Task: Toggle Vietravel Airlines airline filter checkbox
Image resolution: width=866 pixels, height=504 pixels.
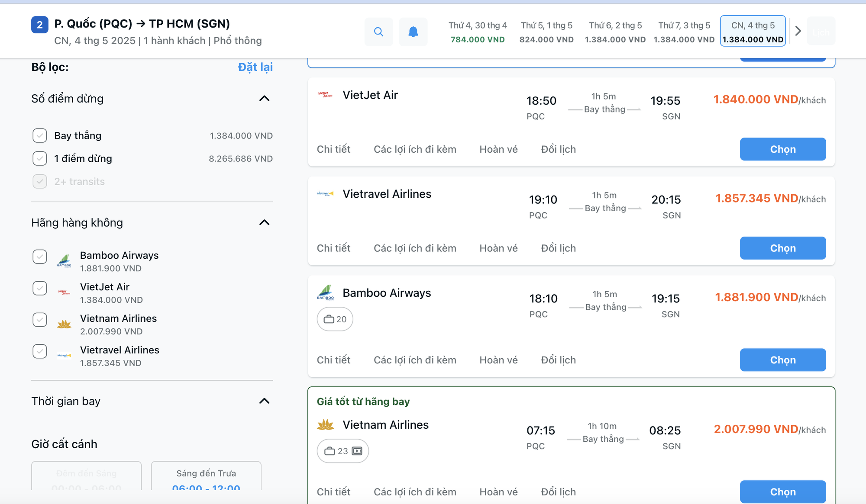Action: pyautogui.click(x=40, y=351)
